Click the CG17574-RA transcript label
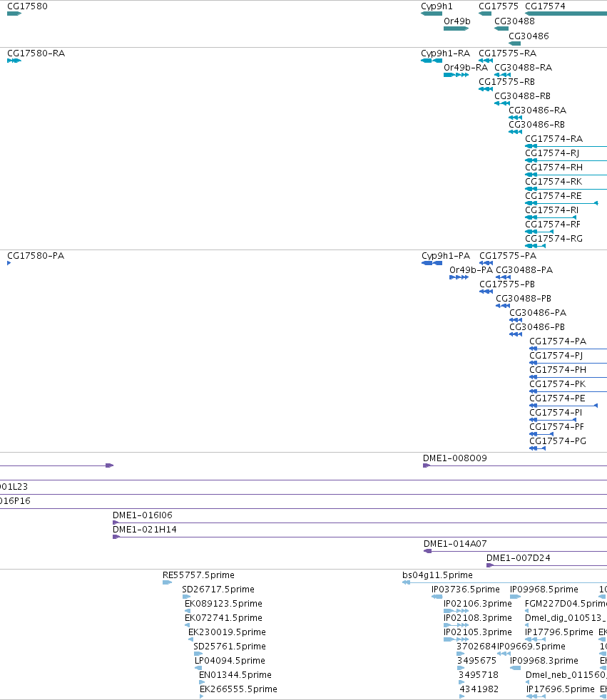607x700 pixels. pos(554,139)
